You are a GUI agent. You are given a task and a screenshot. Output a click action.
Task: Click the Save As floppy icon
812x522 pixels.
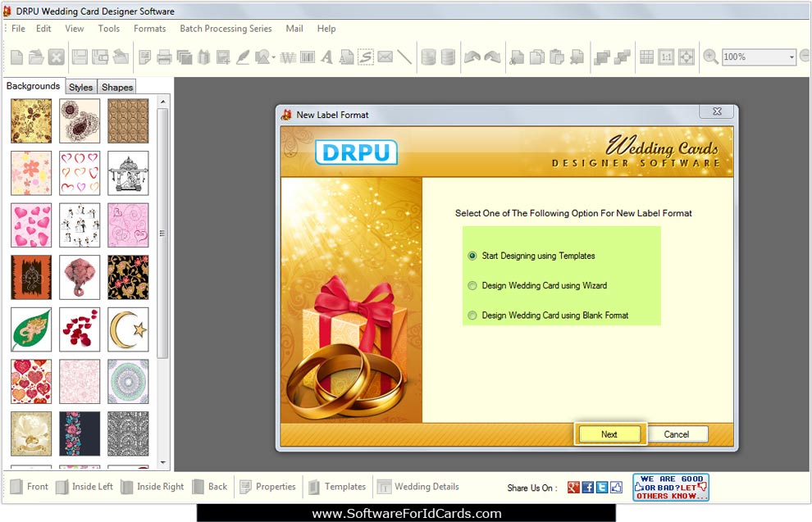tap(100, 57)
